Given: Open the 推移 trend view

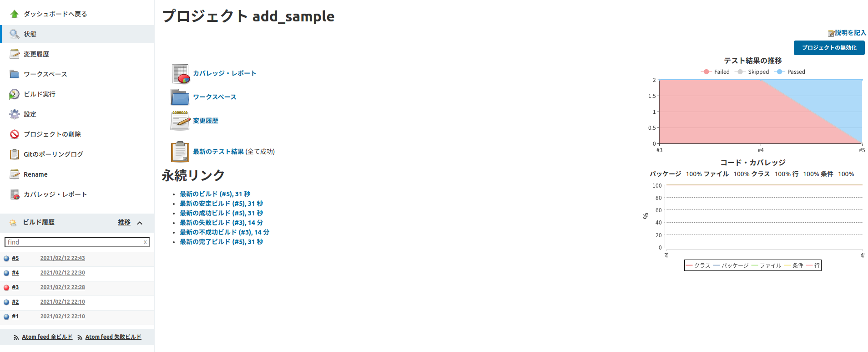Looking at the screenshot, I should click(124, 222).
